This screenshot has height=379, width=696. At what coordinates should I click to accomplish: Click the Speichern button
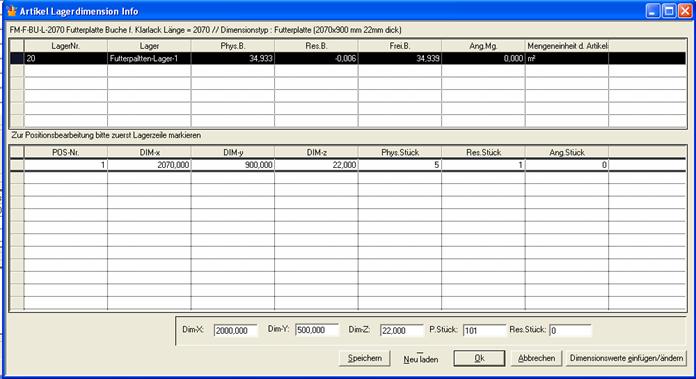364,358
